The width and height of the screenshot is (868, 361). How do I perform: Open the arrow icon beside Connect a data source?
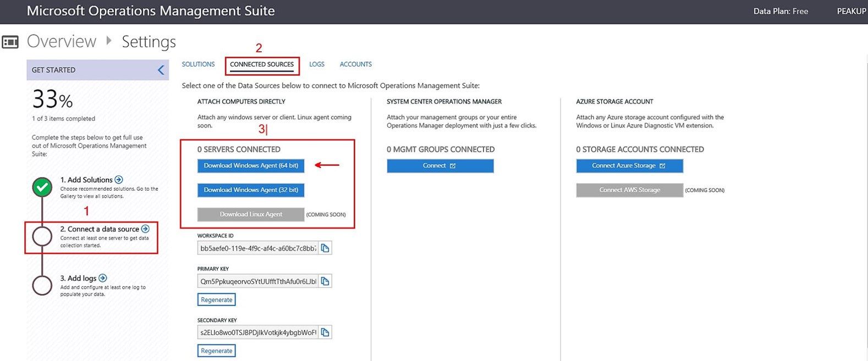click(145, 229)
